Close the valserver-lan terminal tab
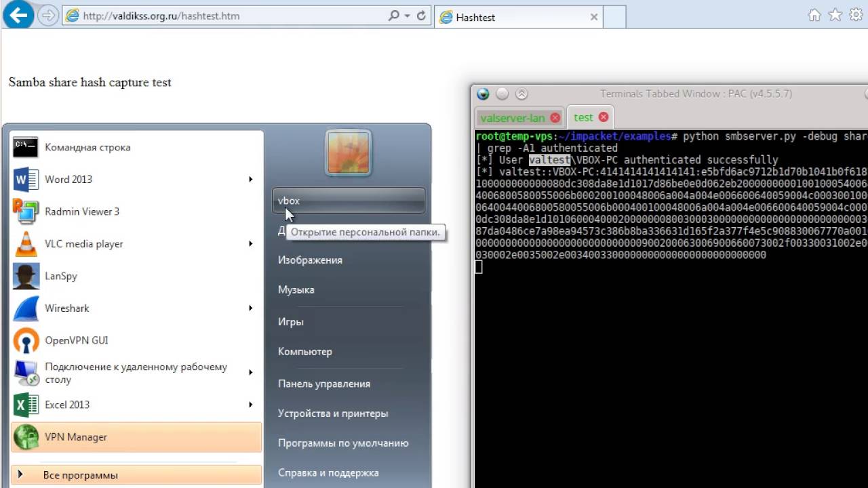 point(555,118)
